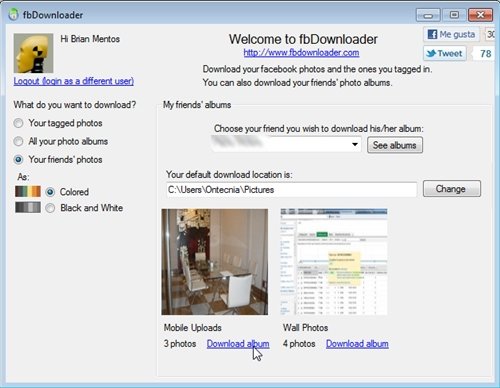Click the Brian Mentos profile picture
The width and height of the screenshot is (500, 388).
click(33, 53)
